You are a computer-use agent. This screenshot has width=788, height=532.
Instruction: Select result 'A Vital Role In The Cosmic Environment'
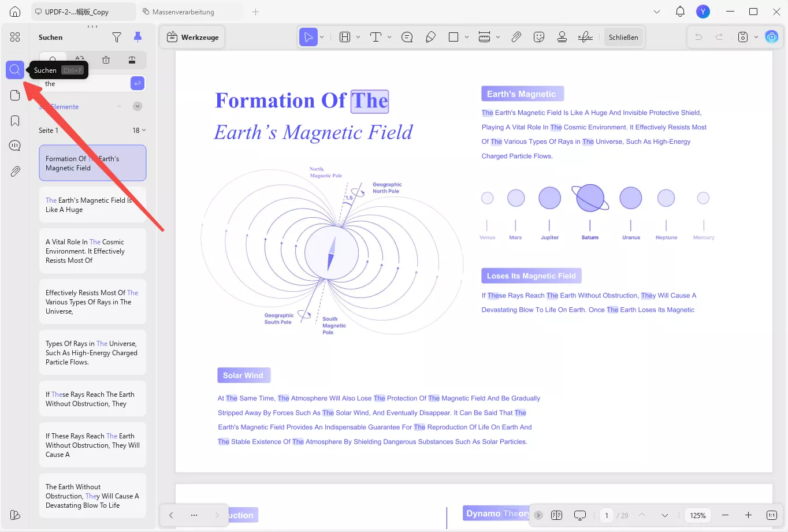click(92, 251)
